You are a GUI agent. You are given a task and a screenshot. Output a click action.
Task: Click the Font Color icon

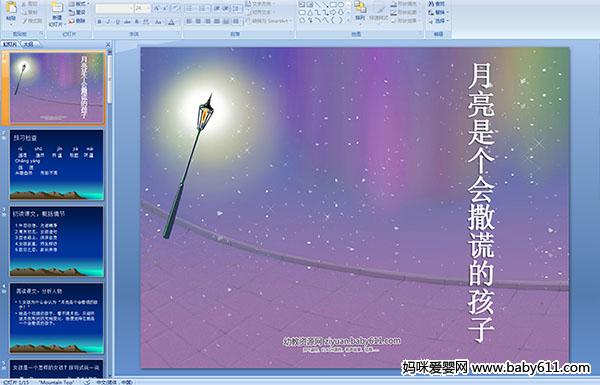(x=171, y=22)
